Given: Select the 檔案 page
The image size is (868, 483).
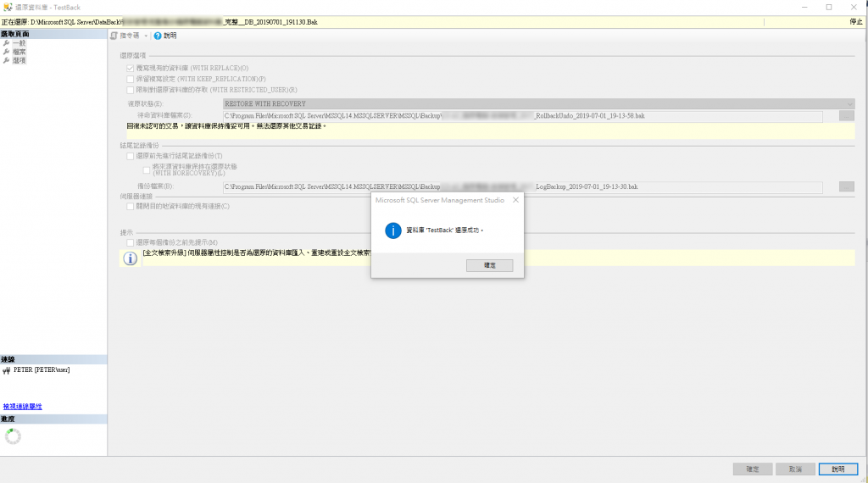Looking at the screenshot, I should pos(19,52).
